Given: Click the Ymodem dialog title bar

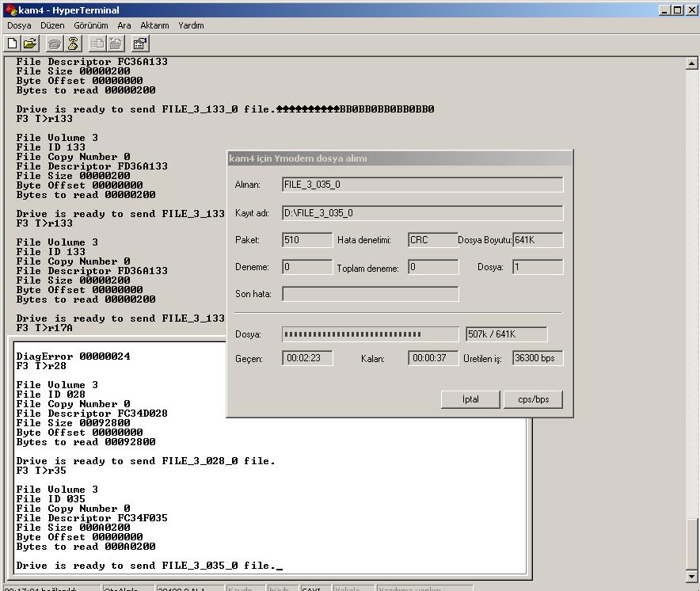Looking at the screenshot, I should click(400, 158).
